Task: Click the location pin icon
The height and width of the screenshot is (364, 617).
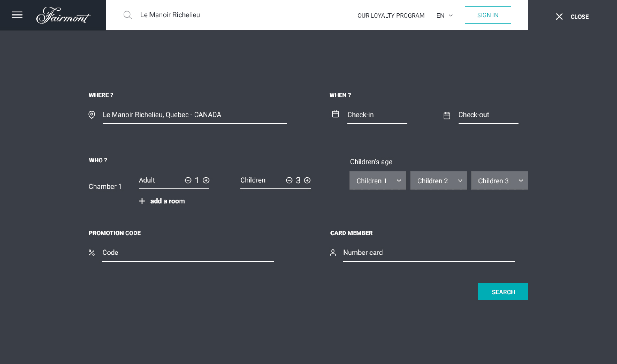Action: (91, 115)
